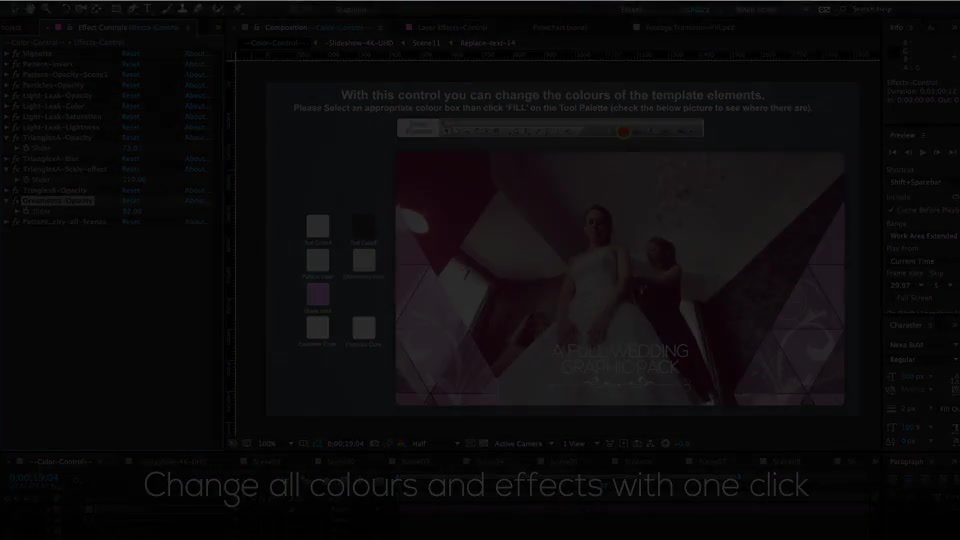
Task: Step back one frame in Preview panel
Action: point(908,152)
